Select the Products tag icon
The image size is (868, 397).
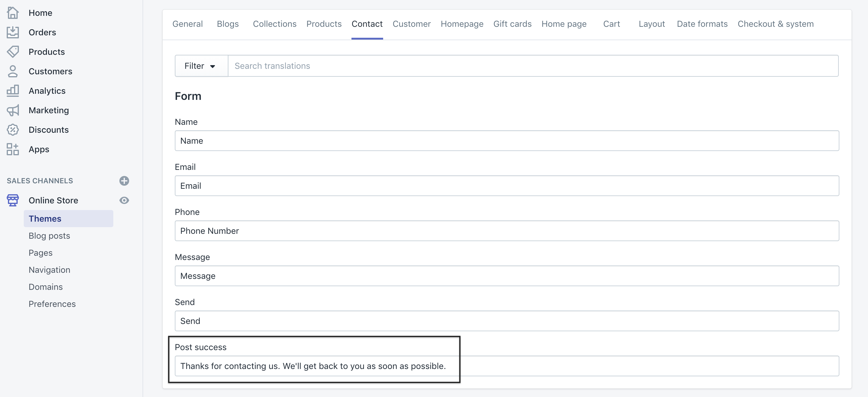click(x=13, y=52)
